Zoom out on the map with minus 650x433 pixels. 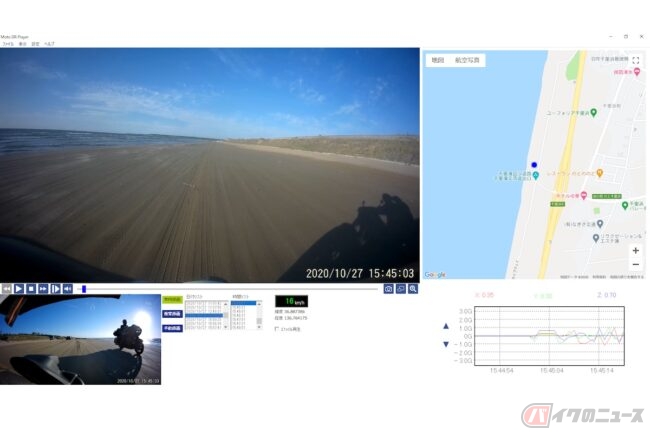pyautogui.click(x=636, y=264)
